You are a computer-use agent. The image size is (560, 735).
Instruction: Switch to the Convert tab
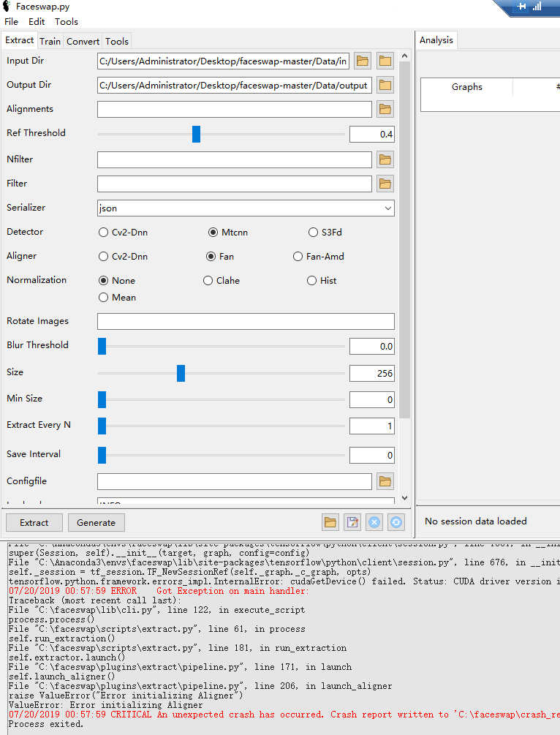83,41
